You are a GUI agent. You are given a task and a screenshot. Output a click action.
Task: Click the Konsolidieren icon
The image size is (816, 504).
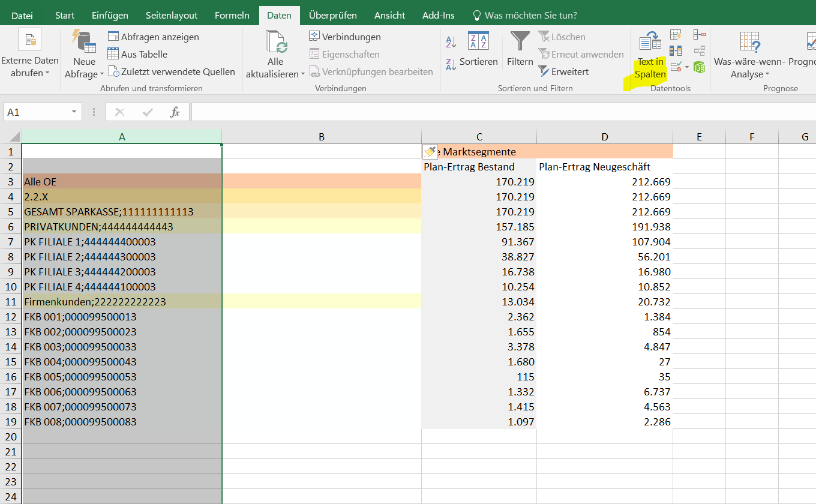699,35
